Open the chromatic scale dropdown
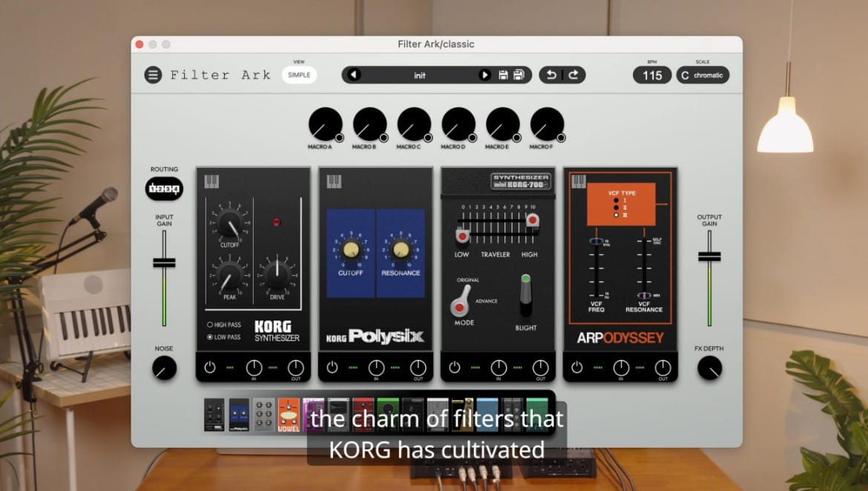This screenshot has width=868, height=491. [x=708, y=76]
